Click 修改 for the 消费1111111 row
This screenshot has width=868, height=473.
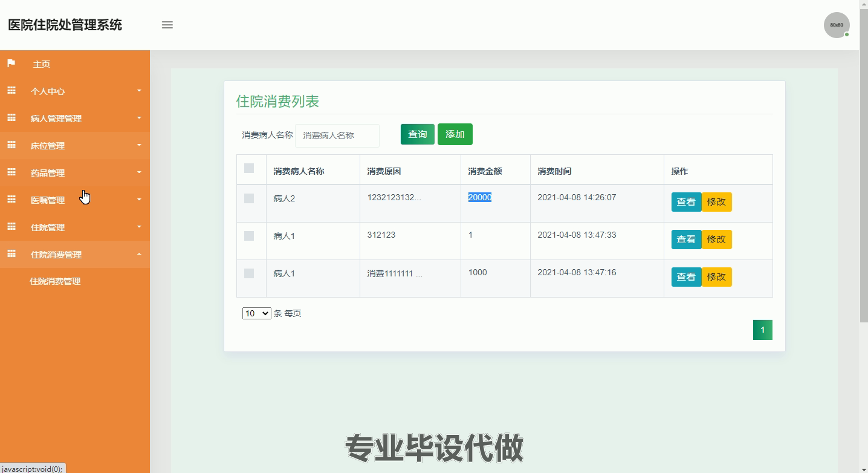click(716, 277)
